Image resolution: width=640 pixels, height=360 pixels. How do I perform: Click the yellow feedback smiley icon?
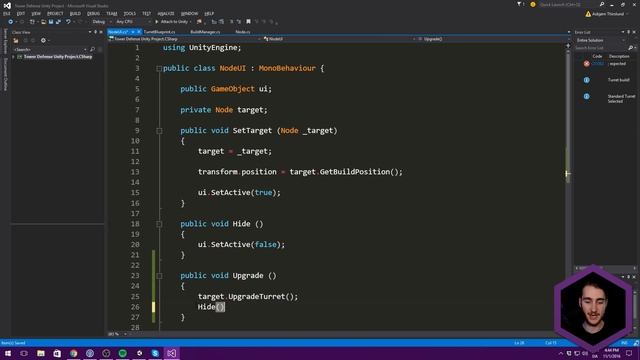pyautogui.click(x=533, y=4)
